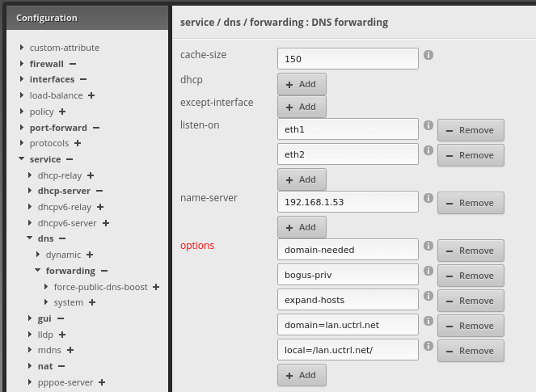Viewport: 536px width, 392px height.
Task: Click plus icon beside force-public-dns-boost
Action: 156,287
